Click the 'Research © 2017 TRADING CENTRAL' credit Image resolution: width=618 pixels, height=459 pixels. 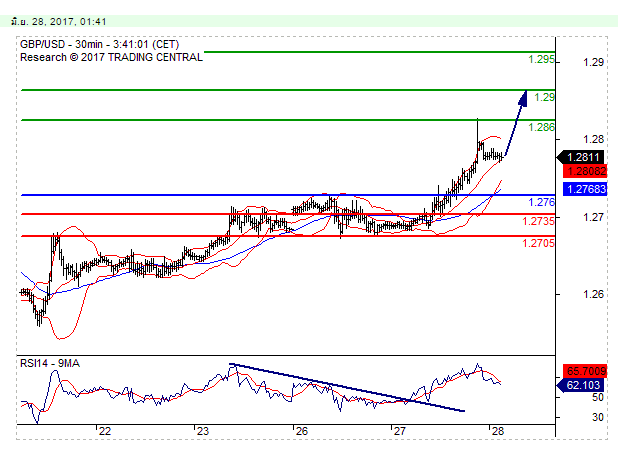pyautogui.click(x=112, y=58)
